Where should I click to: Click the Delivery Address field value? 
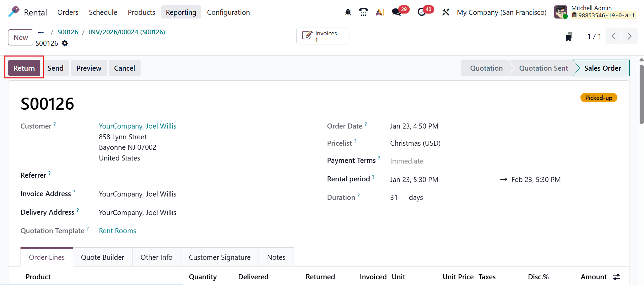(138, 212)
